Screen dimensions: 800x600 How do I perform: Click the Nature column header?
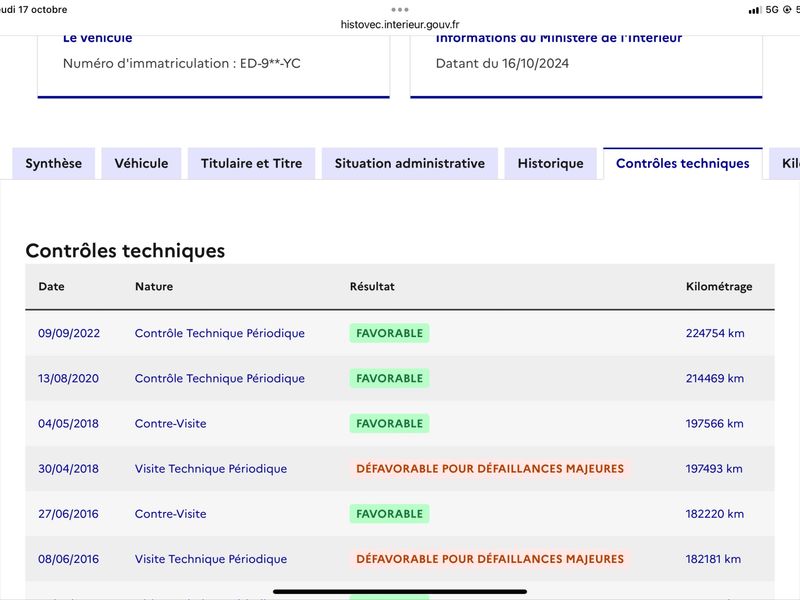coord(154,286)
